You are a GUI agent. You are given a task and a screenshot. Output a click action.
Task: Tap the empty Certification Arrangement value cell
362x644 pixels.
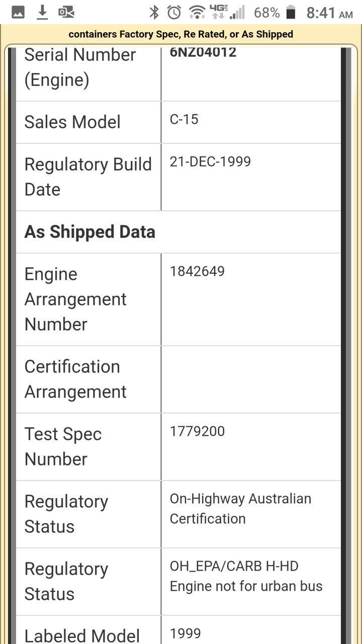[250, 379]
